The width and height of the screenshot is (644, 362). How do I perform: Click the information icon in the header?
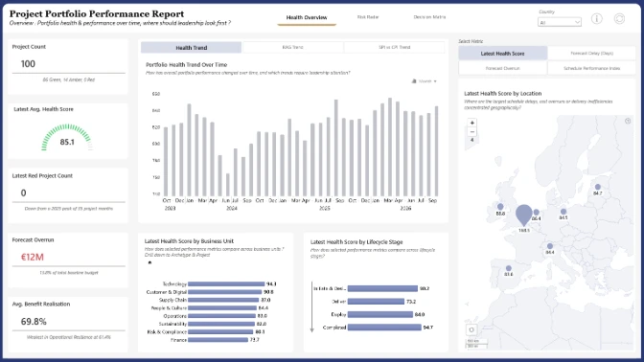tap(596, 18)
